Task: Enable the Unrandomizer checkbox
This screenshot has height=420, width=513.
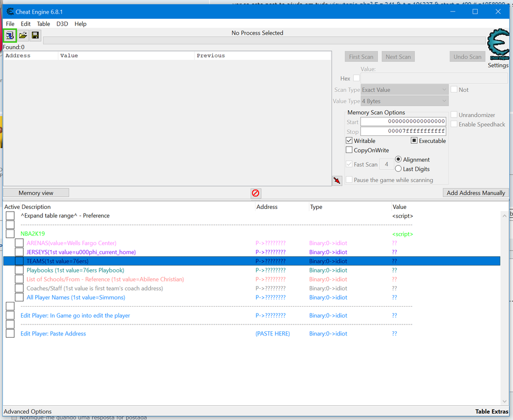Action: click(x=454, y=115)
